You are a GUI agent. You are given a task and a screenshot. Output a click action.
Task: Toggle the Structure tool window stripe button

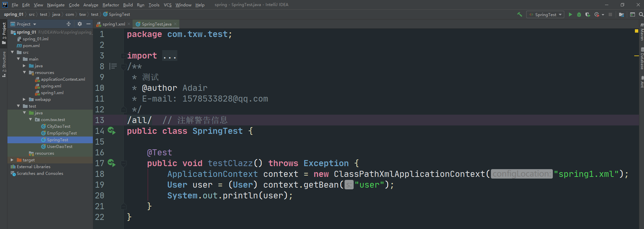[4, 64]
